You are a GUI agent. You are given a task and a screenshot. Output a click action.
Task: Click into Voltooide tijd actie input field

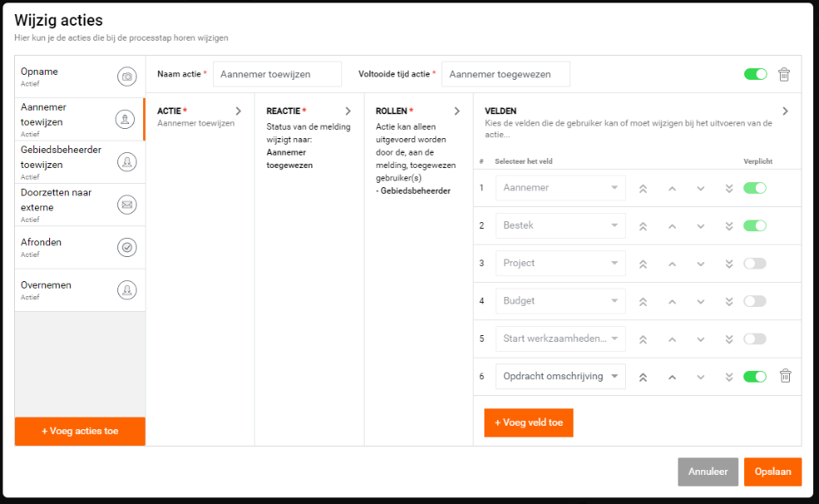tap(505, 74)
